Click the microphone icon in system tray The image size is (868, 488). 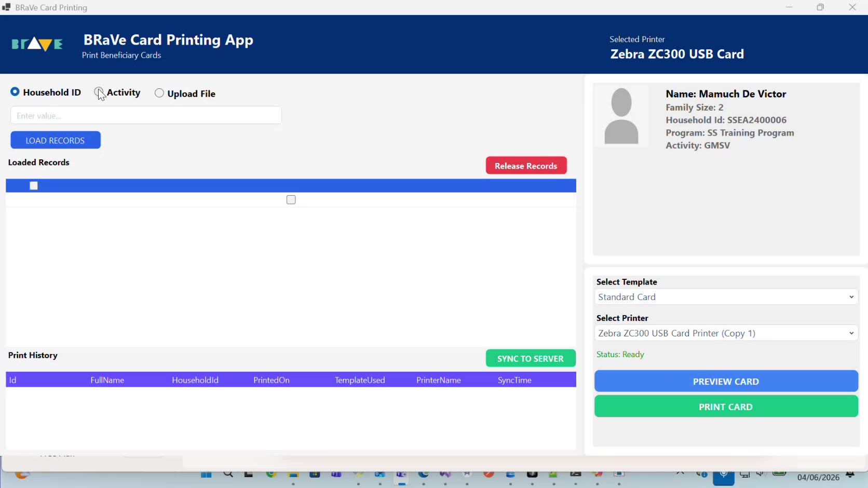[x=724, y=477]
